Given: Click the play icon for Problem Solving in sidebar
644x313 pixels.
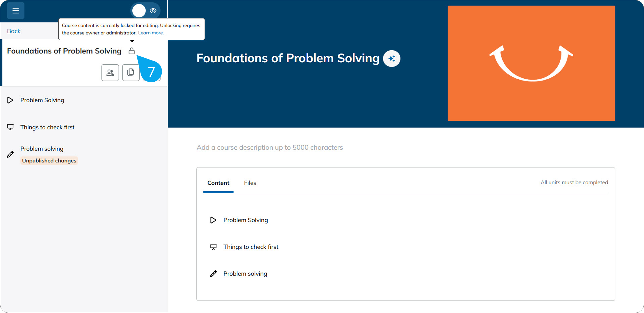Looking at the screenshot, I should (x=10, y=100).
